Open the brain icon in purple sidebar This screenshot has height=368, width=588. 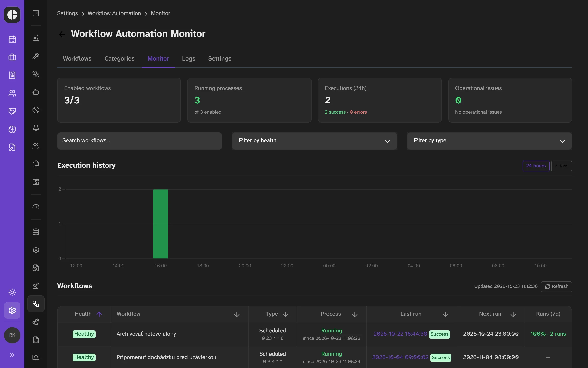tap(12, 129)
